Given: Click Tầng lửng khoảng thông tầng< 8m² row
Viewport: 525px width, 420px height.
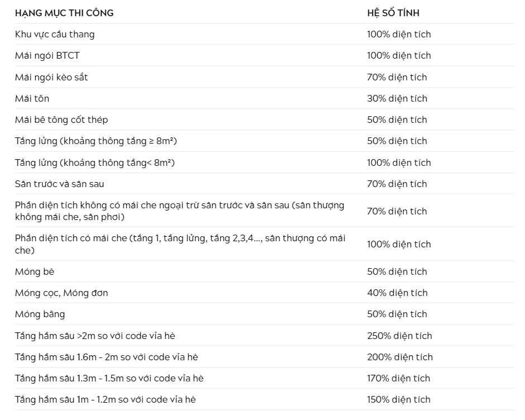Looking at the screenshot, I should click(x=265, y=163).
